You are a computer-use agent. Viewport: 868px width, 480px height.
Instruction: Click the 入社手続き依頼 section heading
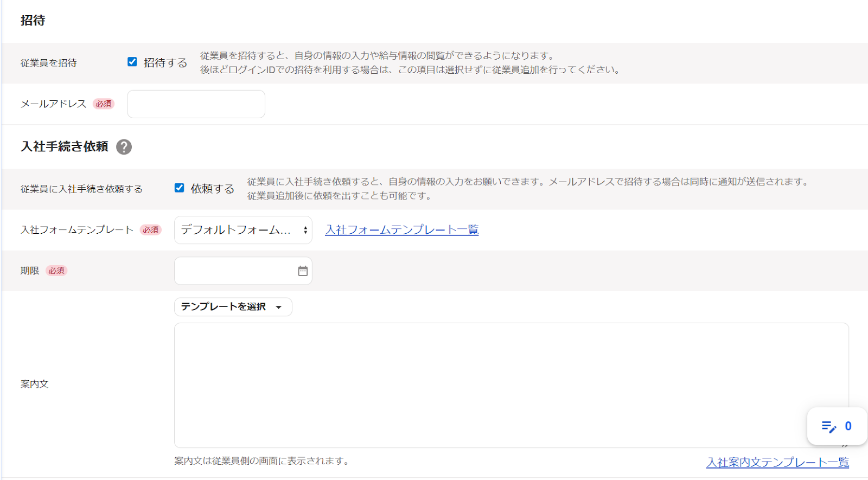click(x=65, y=146)
